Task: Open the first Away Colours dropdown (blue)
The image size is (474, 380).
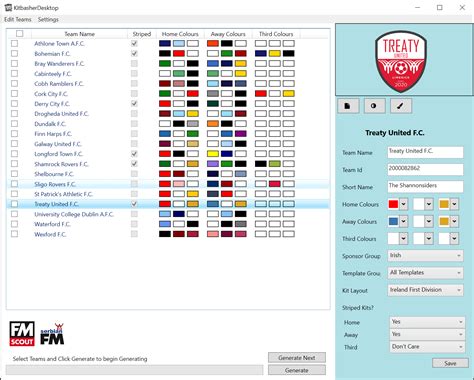Action: coord(404,221)
